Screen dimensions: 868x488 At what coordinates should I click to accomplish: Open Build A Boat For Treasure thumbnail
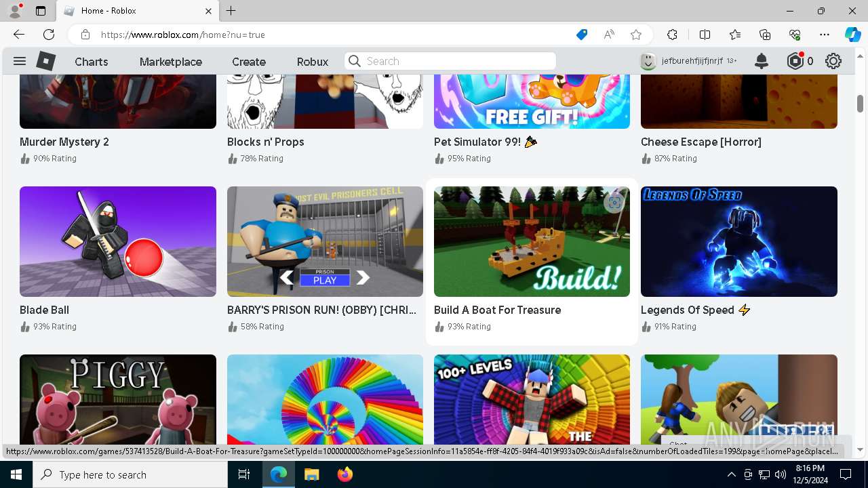click(x=532, y=241)
